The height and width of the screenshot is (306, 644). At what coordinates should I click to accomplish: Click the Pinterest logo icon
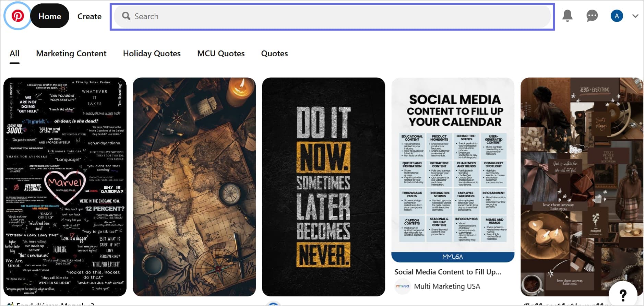pos(17,16)
